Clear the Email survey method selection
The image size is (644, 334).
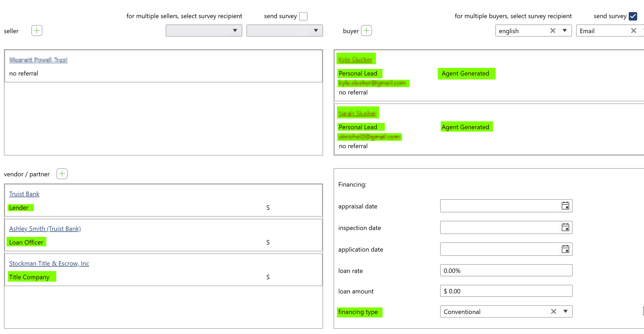(633, 31)
